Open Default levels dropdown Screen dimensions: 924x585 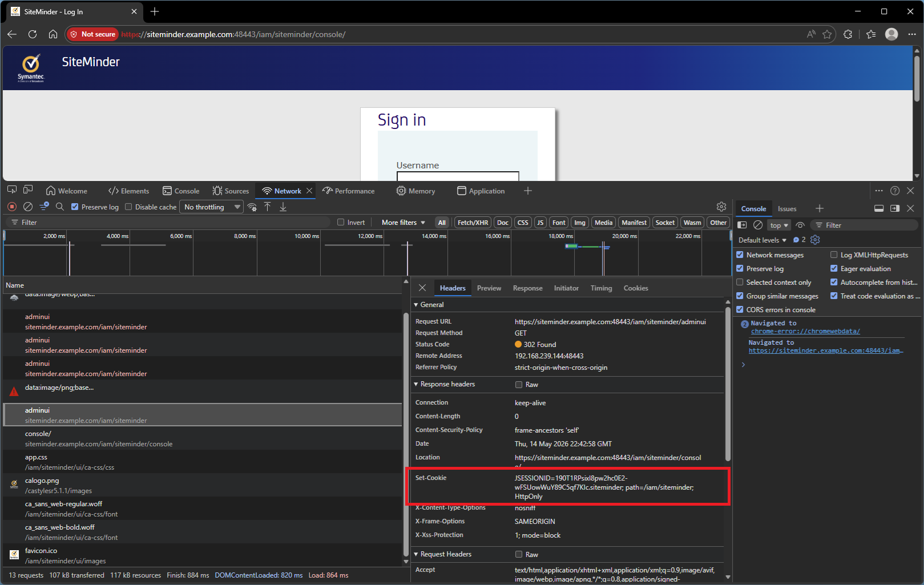(x=762, y=240)
